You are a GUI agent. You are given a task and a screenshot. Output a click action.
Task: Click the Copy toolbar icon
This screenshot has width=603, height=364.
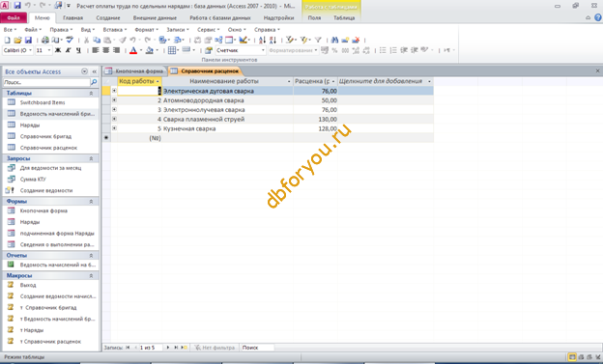(97, 40)
